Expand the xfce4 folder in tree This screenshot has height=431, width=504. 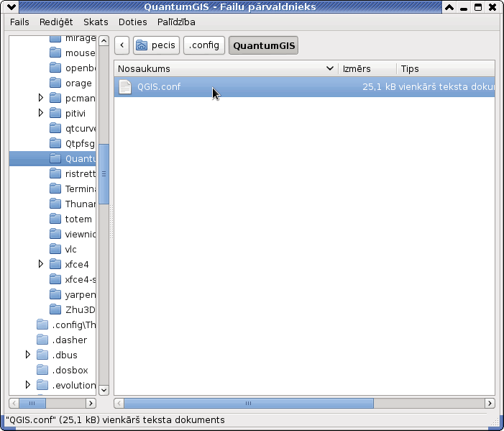point(40,264)
